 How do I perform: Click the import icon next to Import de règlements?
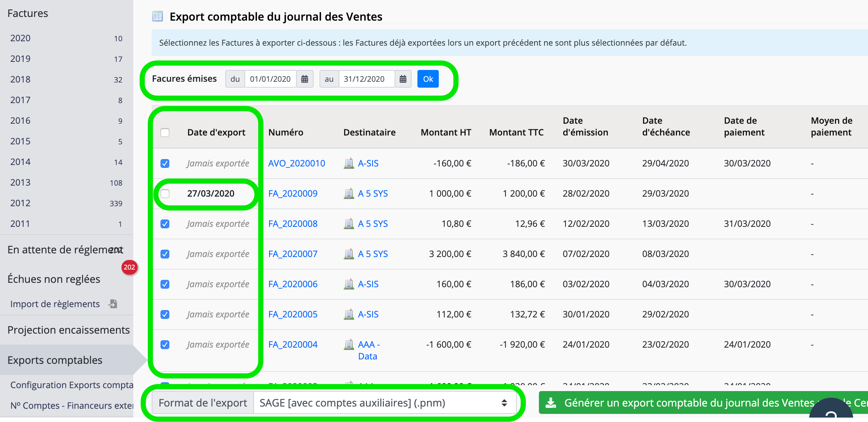(x=113, y=303)
